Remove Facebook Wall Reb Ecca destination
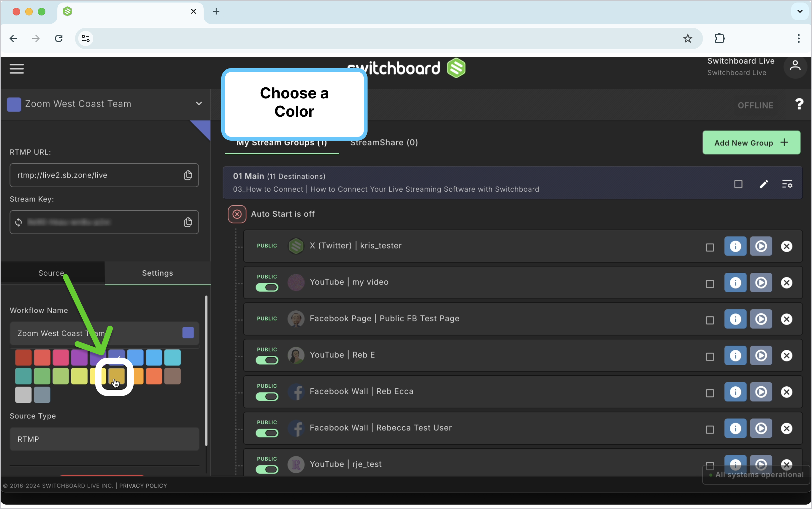Screen dimensions: 812x509 (786, 392)
